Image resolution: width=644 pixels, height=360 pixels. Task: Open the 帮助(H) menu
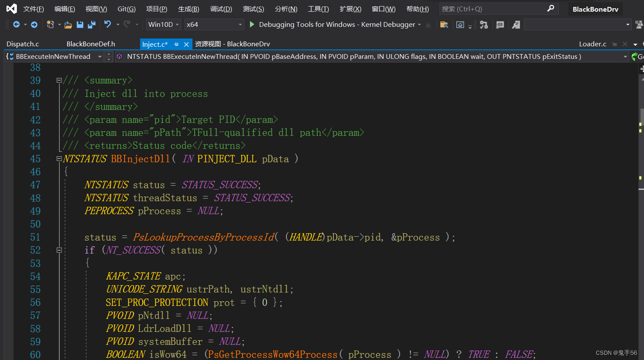(418, 9)
